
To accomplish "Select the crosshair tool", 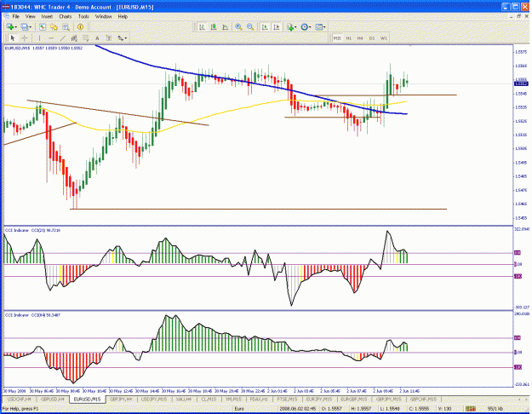I will click(25, 38).
